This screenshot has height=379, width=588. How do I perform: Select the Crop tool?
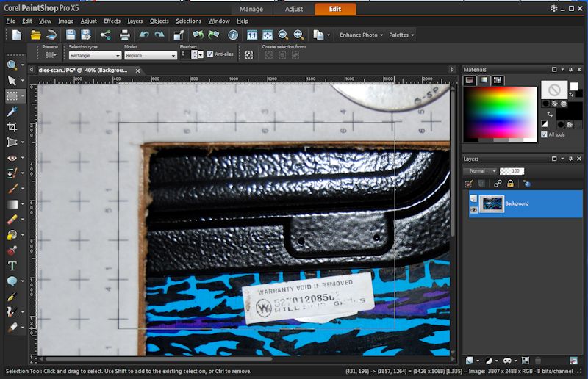12,127
